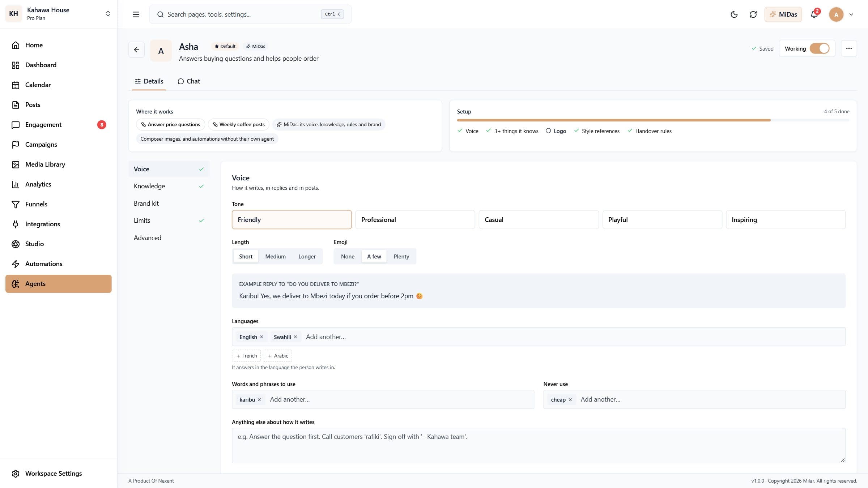Open Automations in the sidebar
Image resolution: width=868 pixels, height=488 pixels.
coord(59,264)
